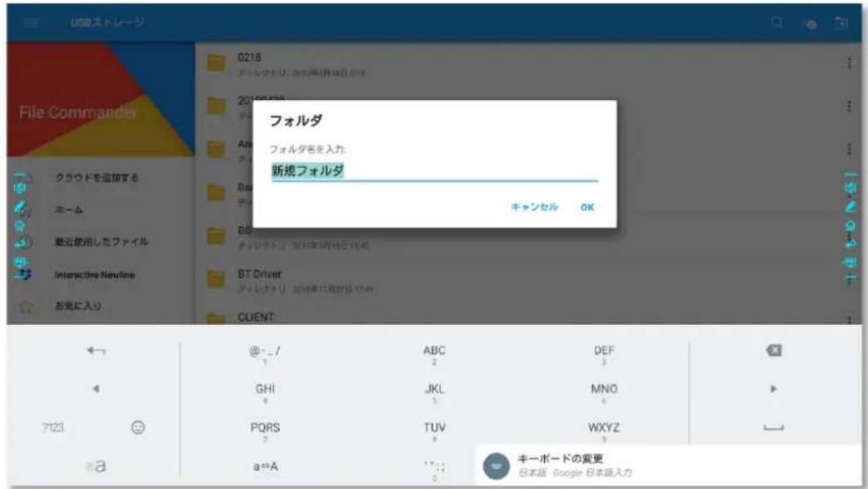Viewport: 868px width, 489px height.
Task: Confirm the folder name with OK
Action: tap(587, 207)
